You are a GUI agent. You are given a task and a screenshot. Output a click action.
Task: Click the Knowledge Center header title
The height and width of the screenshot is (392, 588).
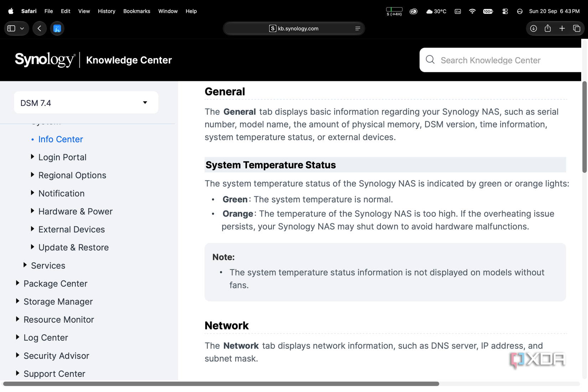pyautogui.click(x=129, y=60)
